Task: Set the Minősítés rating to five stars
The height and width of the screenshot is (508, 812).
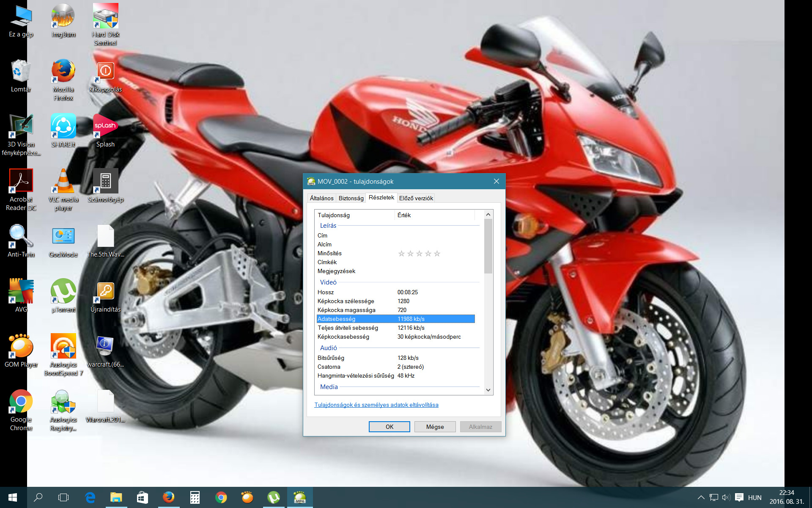Action: pos(437,254)
